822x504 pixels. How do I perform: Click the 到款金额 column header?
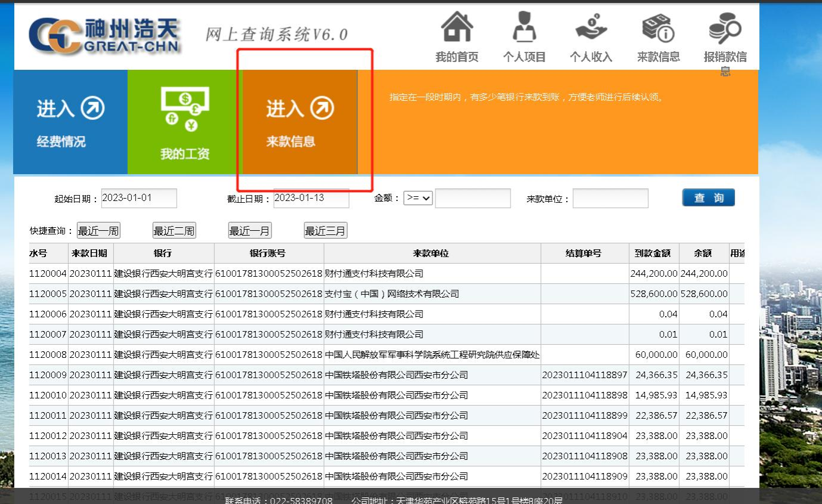(653, 253)
